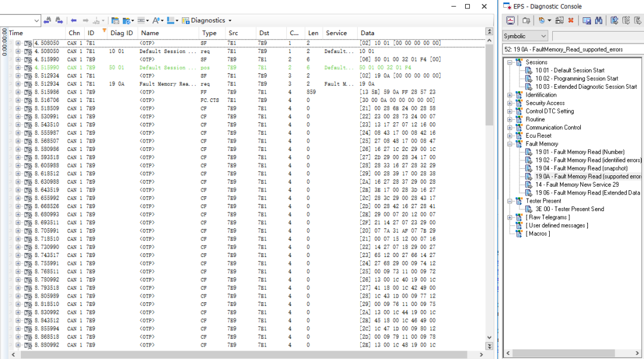This screenshot has width=644, height=359.
Task: Open the Diagnostics filter dropdown
Action: 230,21
